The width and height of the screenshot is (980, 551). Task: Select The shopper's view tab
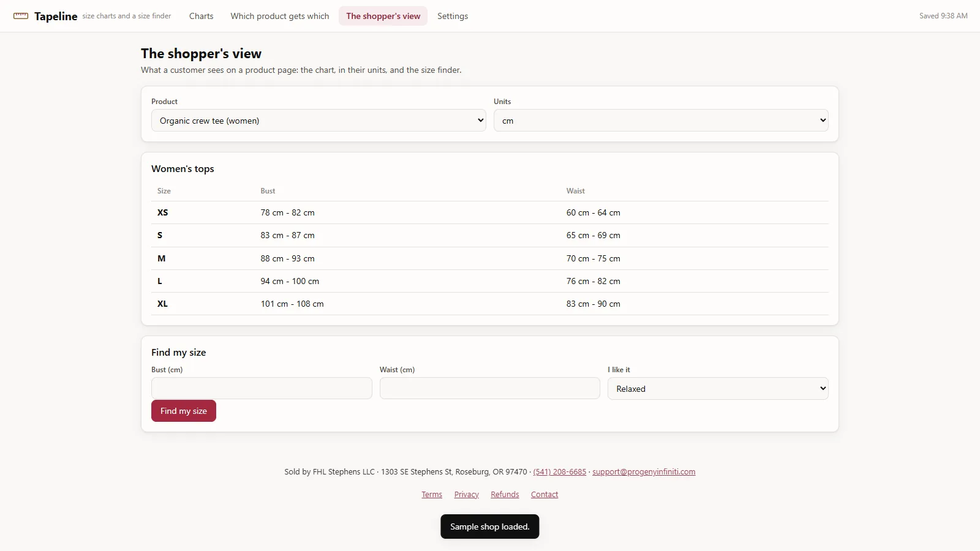[383, 16]
